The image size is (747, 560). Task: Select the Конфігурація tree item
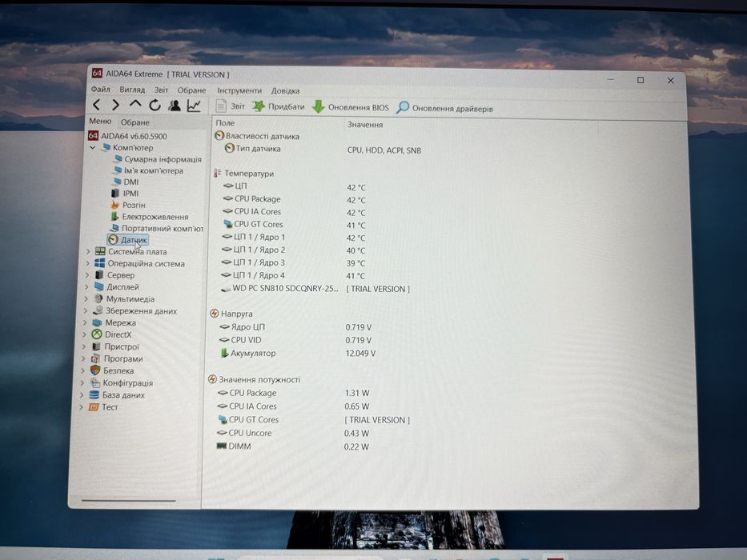click(x=122, y=383)
